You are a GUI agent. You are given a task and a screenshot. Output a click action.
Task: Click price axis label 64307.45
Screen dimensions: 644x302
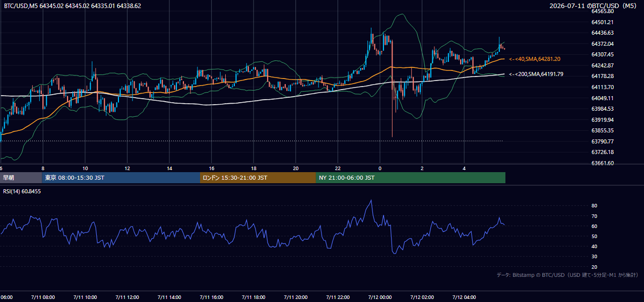click(603, 54)
